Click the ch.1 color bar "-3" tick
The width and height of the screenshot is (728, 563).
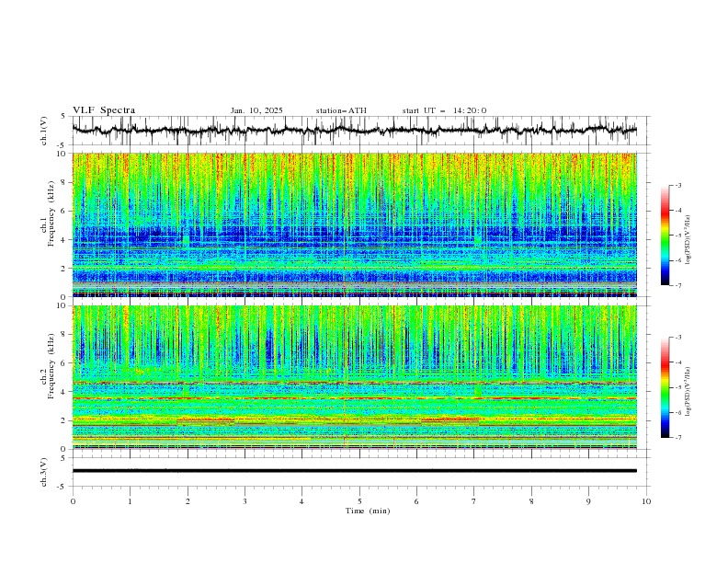[678, 185]
